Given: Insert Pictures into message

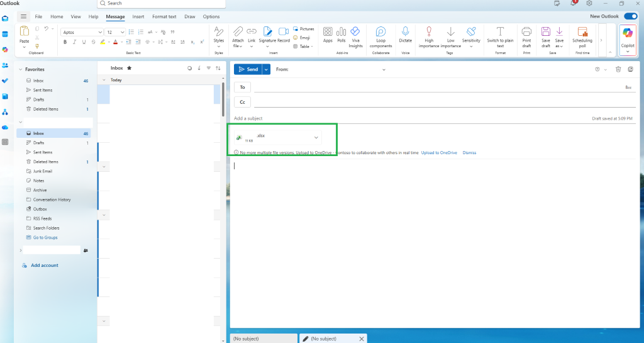Looking at the screenshot, I should click(x=304, y=29).
